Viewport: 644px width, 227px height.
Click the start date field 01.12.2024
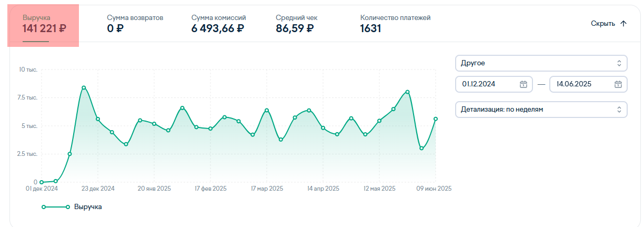494,84
